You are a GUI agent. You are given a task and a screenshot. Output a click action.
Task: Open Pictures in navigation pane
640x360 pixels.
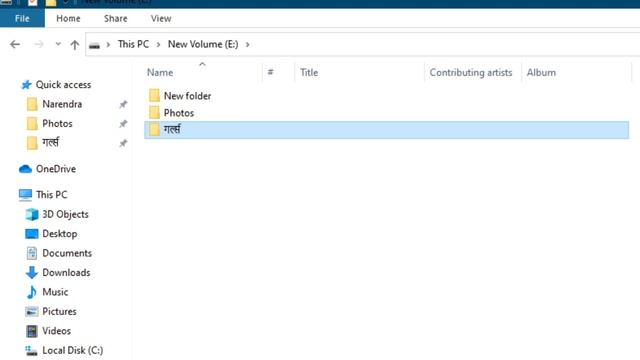click(59, 311)
